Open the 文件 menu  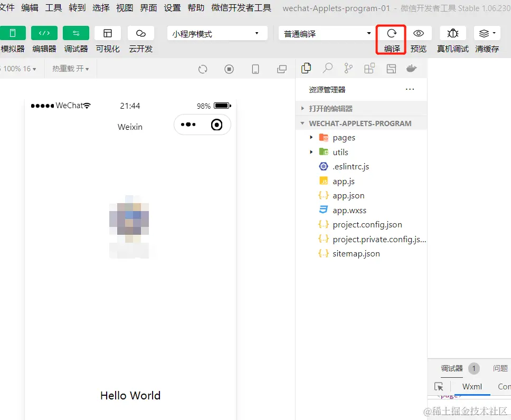click(x=7, y=7)
